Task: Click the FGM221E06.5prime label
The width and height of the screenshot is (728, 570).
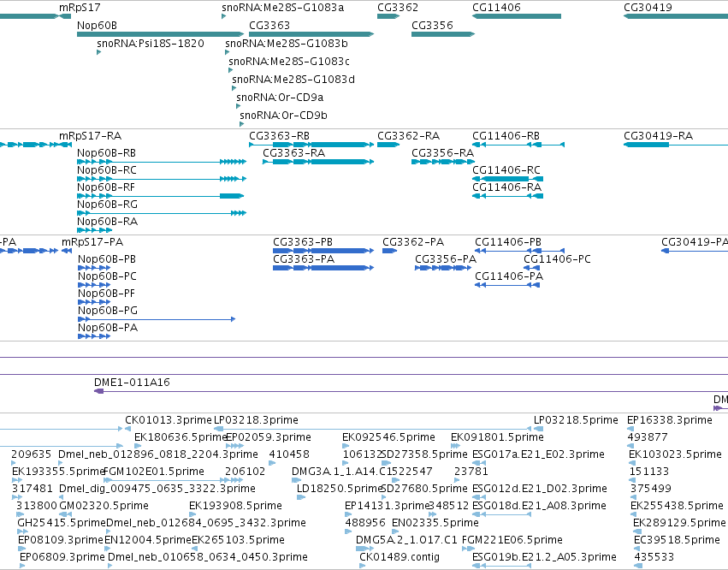Action: pyautogui.click(x=512, y=540)
